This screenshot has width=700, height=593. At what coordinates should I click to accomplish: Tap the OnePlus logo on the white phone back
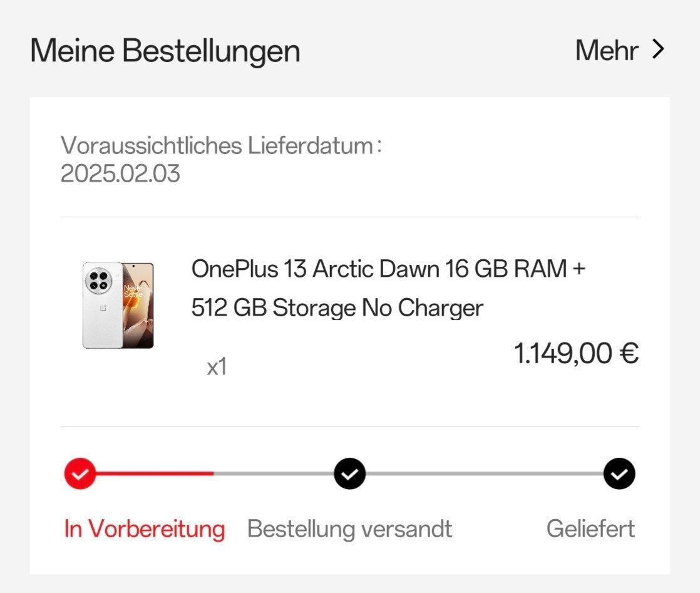pos(101,308)
